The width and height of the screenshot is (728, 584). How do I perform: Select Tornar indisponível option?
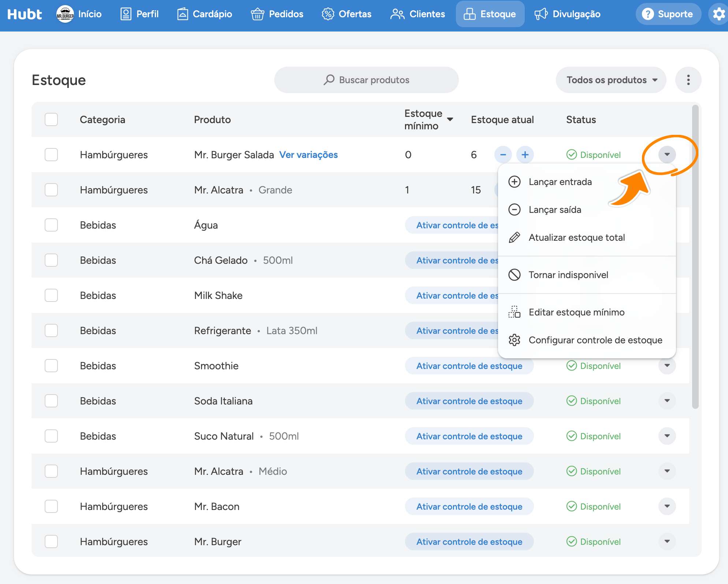pos(587,275)
